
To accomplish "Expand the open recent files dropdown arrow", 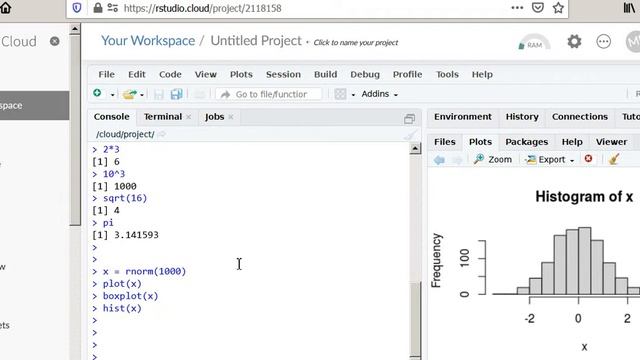I will pyautogui.click(x=142, y=95).
